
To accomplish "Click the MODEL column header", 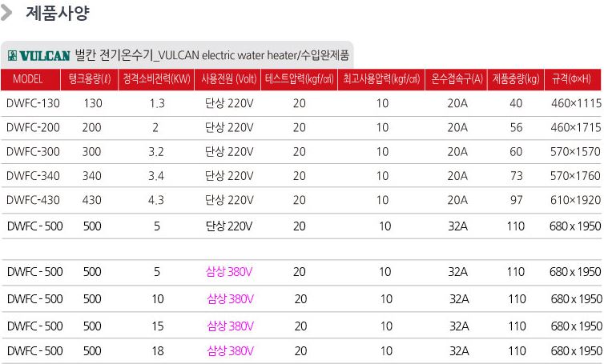I will coord(28,79).
